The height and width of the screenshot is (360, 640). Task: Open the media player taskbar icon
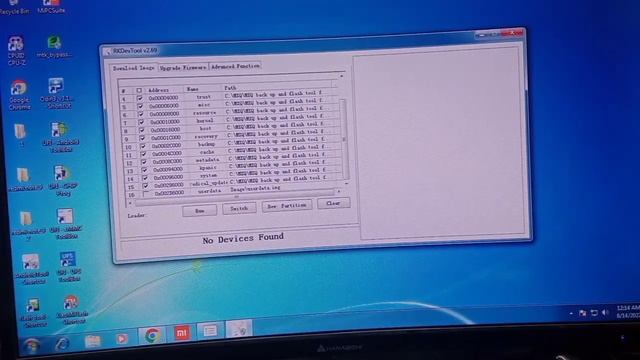[x=122, y=338]
